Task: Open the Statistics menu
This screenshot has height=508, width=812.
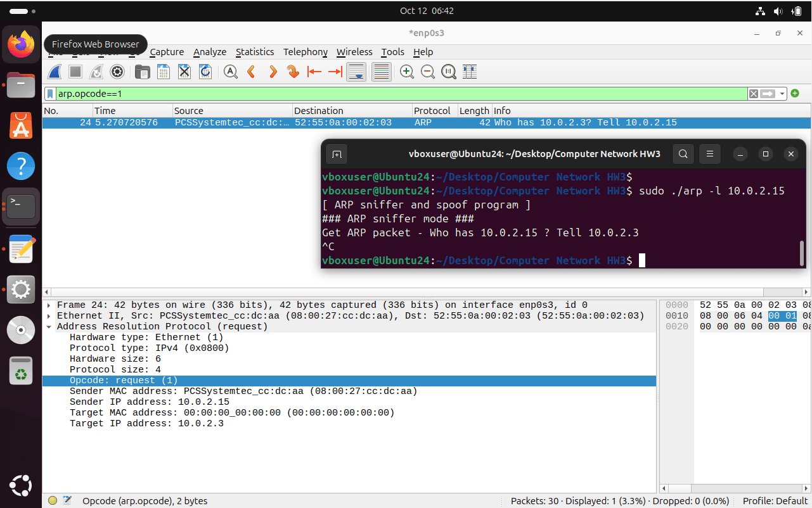Action: coord(255,52)
